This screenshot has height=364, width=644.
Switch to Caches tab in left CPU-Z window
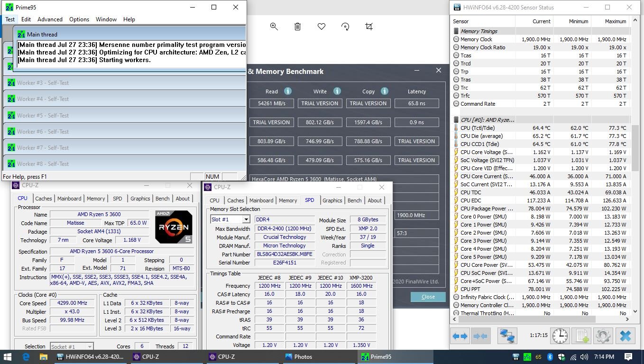[x=44, y=199]
